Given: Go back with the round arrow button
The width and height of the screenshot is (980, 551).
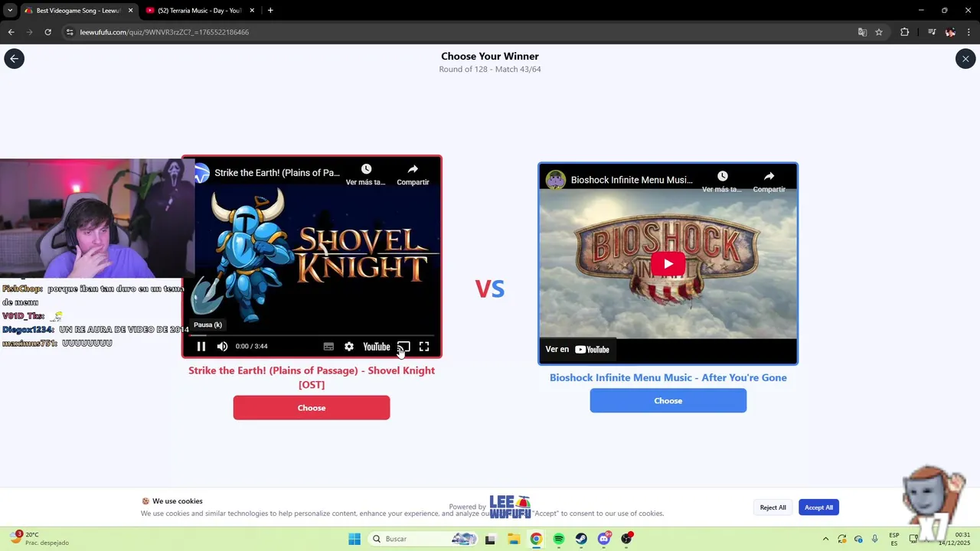Looking at the screenshot, I should 14,59.
